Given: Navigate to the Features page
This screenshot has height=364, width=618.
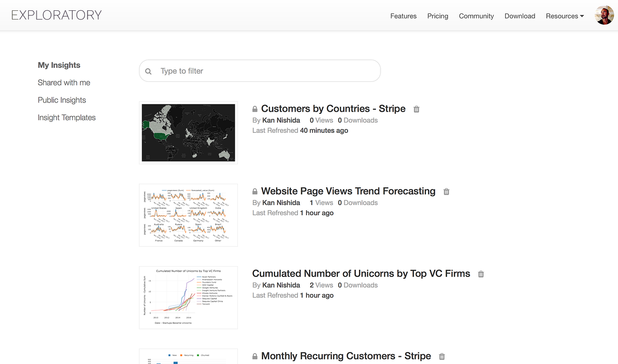Looking at the screenshot, I should [403, 16].
